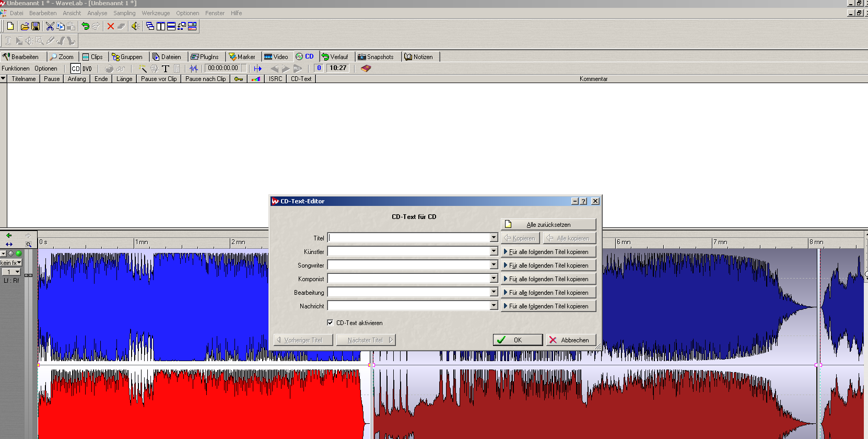Open the Datei menu

[x=17, y=13]
